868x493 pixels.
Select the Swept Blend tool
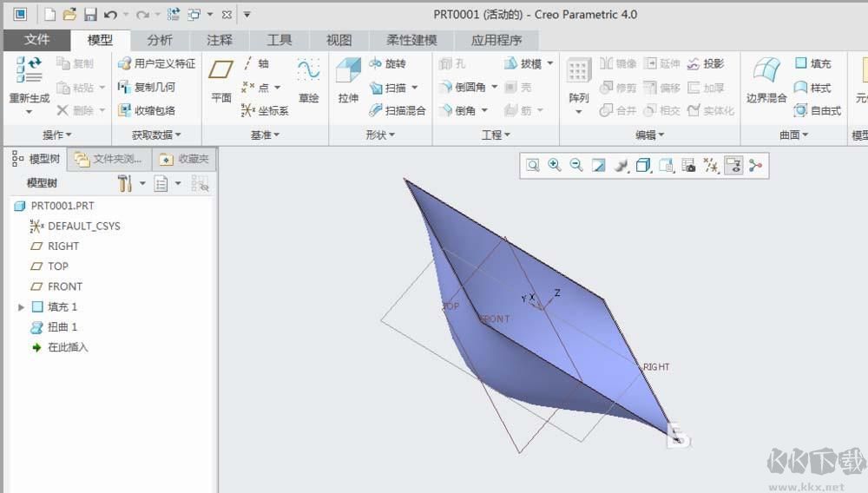398,110
